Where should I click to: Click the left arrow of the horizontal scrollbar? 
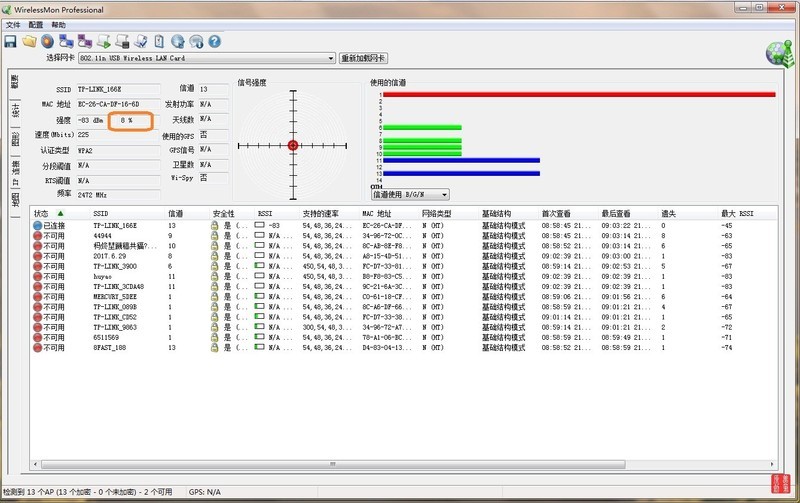tap(35, 464)
